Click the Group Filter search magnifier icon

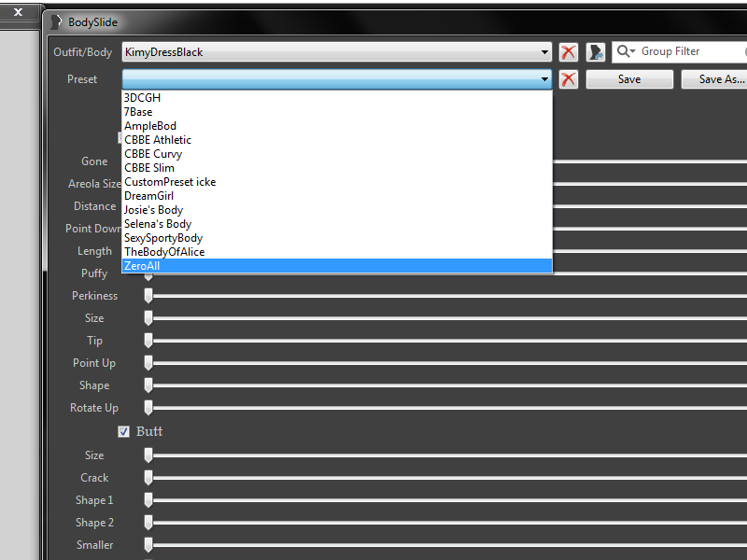626,51
